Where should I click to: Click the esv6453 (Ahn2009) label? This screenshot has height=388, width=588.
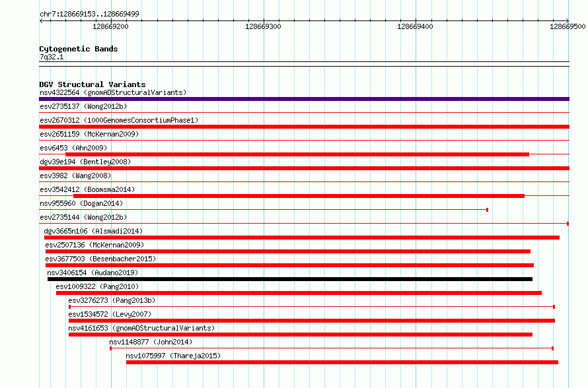(x=73, y=148)
